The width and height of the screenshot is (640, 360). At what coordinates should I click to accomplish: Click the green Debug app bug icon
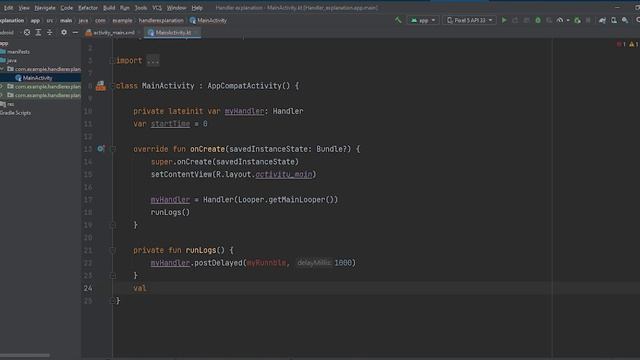point(538,20)
